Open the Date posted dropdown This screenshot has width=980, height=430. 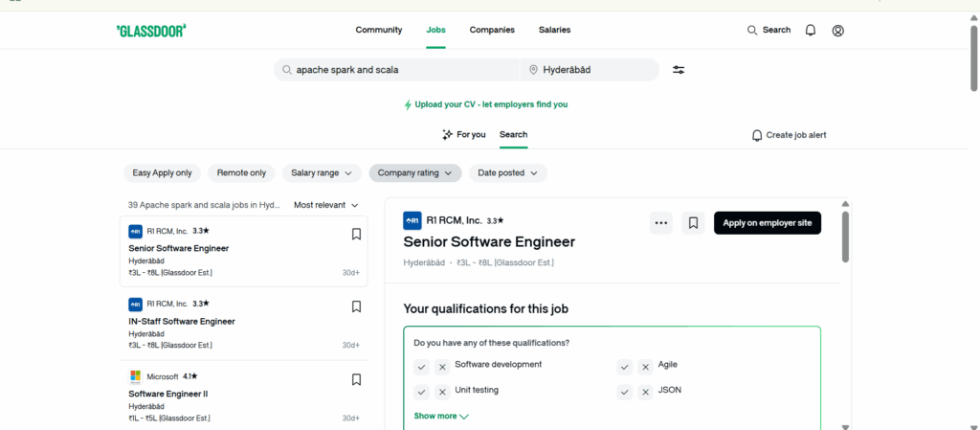[508, 173]
